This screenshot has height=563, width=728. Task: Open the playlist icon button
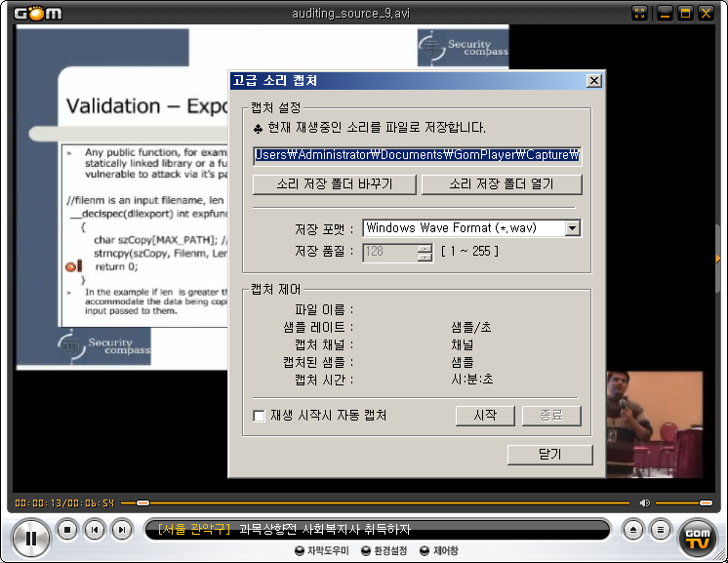coord(661,530)
